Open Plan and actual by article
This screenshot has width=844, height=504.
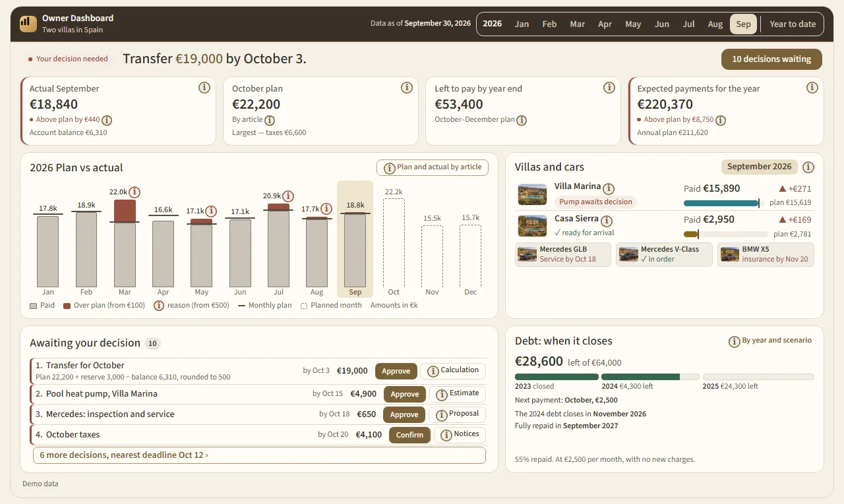tap(433, 167)
